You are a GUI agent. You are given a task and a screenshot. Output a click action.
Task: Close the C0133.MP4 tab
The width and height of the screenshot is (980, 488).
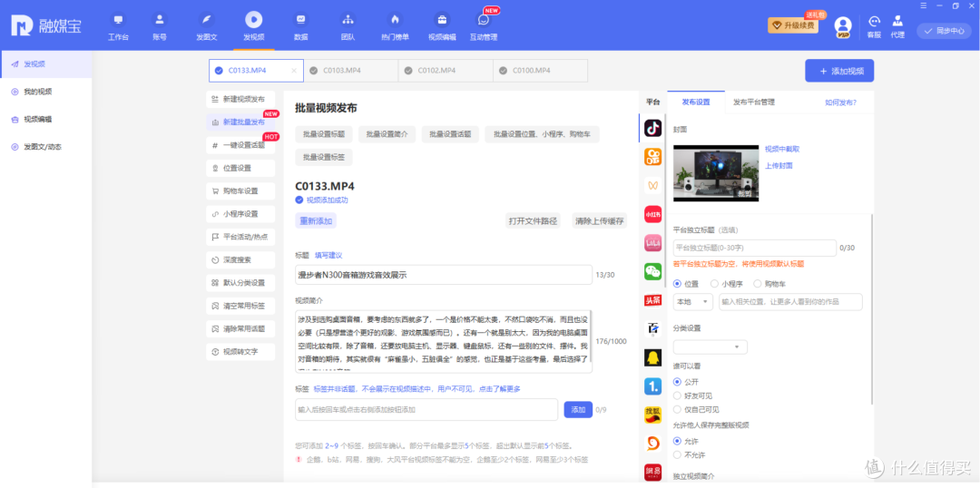coord(294,71)
